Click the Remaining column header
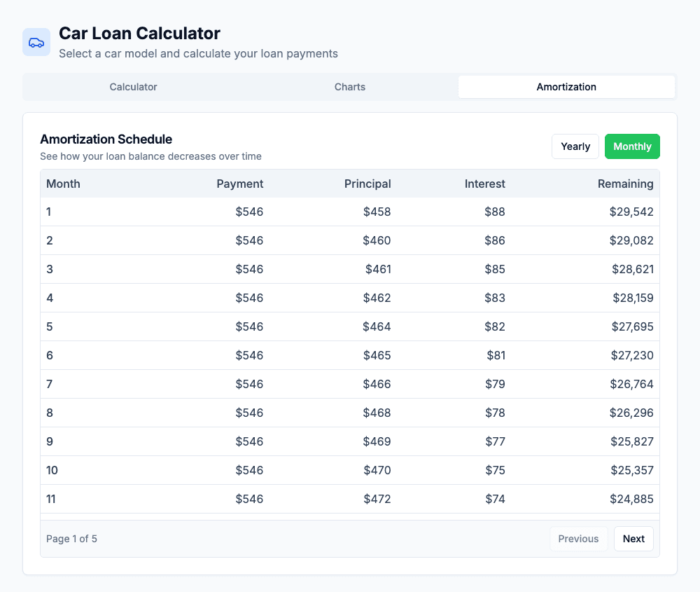The width and height of the screenshot is (700, 592). [x=625, y=184]
